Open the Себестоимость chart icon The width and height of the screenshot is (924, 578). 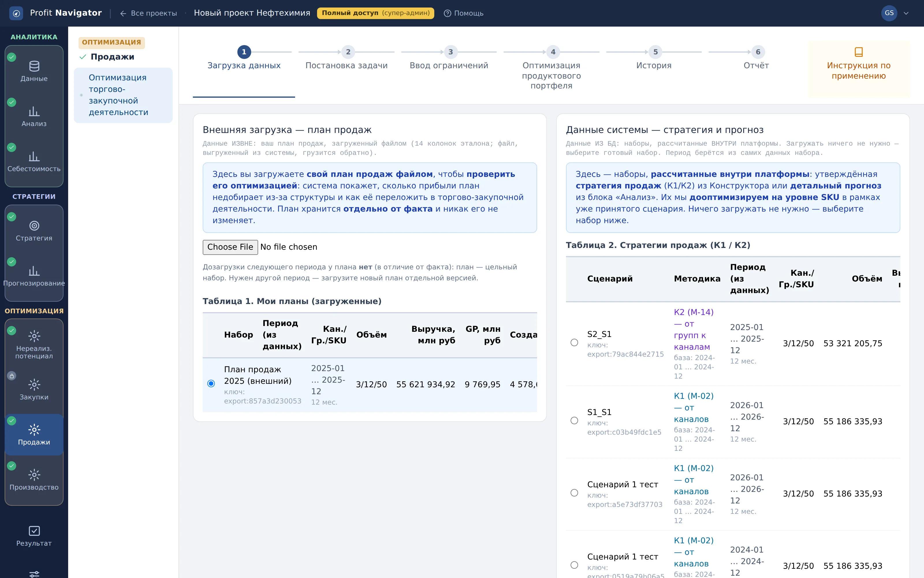click(34, 156)
